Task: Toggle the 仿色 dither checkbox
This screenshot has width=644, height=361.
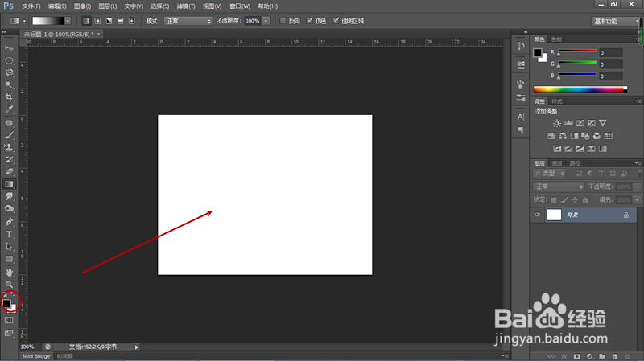Action: pos(310,21)
